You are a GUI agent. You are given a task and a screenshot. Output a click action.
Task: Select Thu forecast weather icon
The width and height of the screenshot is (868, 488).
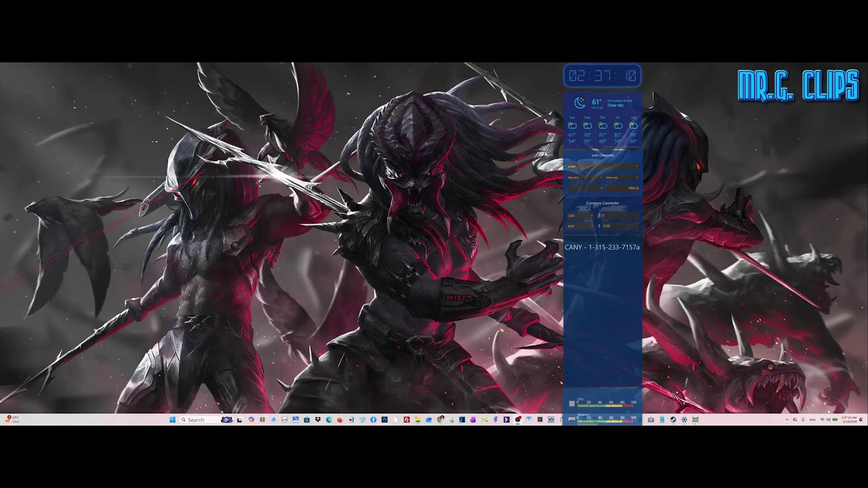click(603, 125)
